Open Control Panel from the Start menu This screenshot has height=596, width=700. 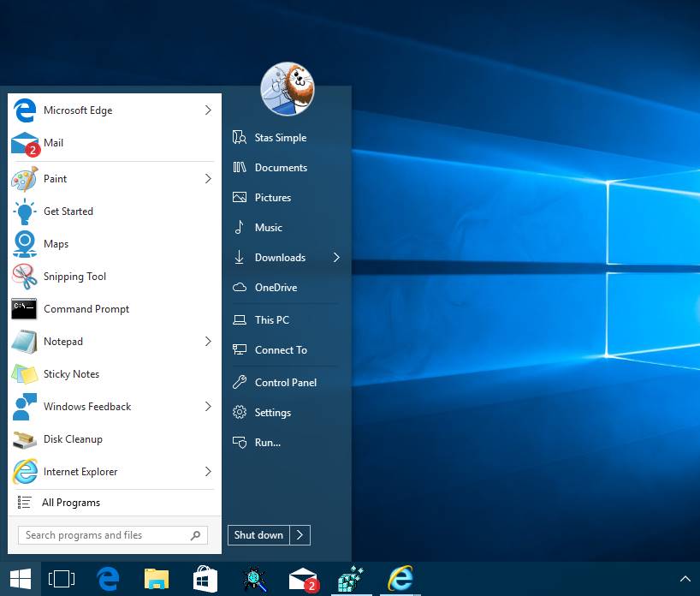pos(286,383)
